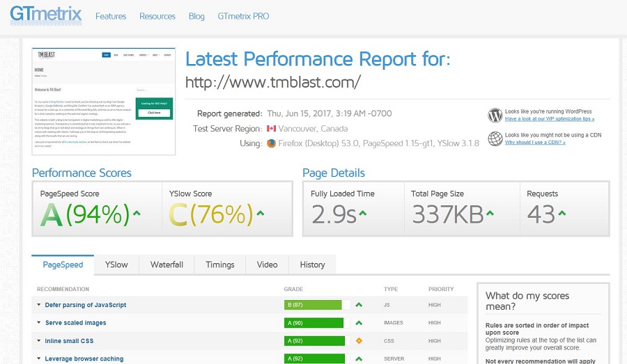
Task: Click the 337KB page size value
Action: click(448, 214)
